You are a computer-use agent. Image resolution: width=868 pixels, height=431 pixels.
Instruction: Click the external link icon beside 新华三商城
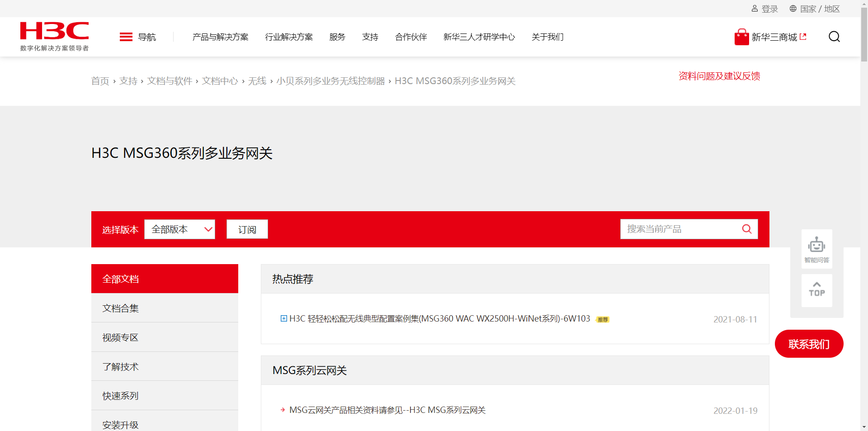coord(803,37)
